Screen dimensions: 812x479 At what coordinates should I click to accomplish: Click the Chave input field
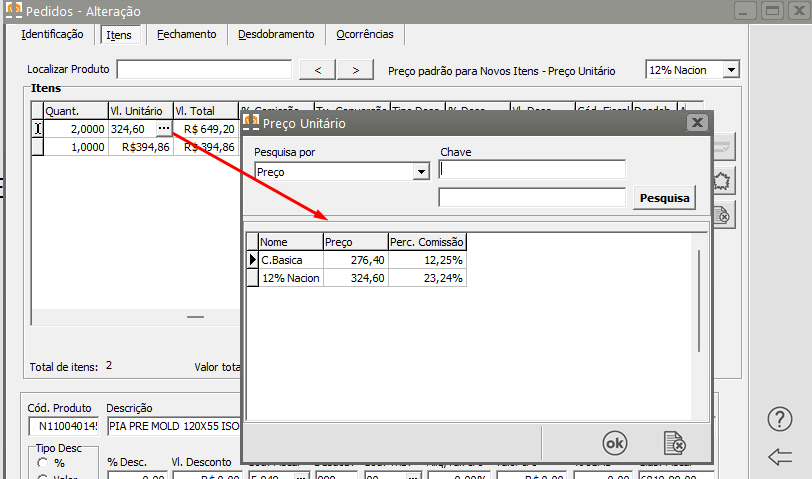[532, 170]
